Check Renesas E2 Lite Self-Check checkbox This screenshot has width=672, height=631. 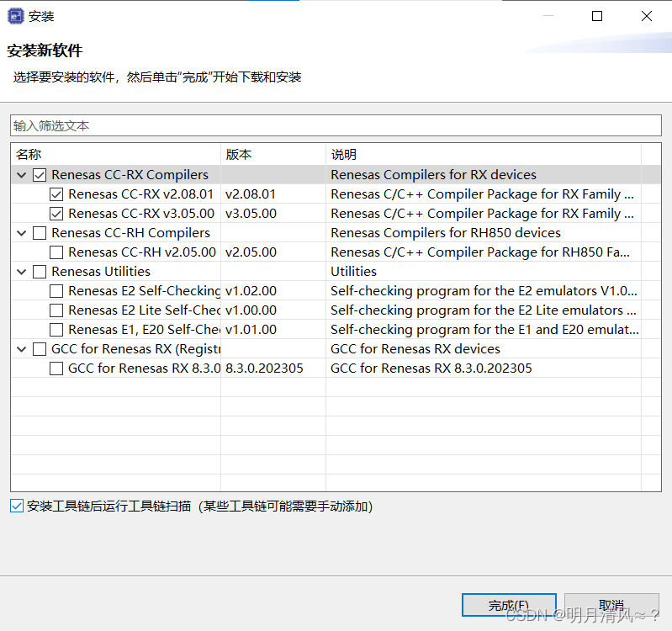56,310
